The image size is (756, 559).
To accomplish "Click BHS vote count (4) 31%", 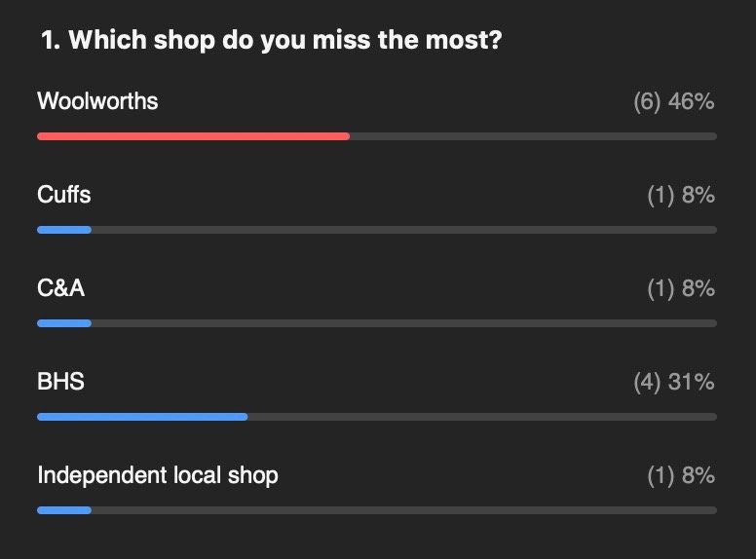I will click(673, 382).
